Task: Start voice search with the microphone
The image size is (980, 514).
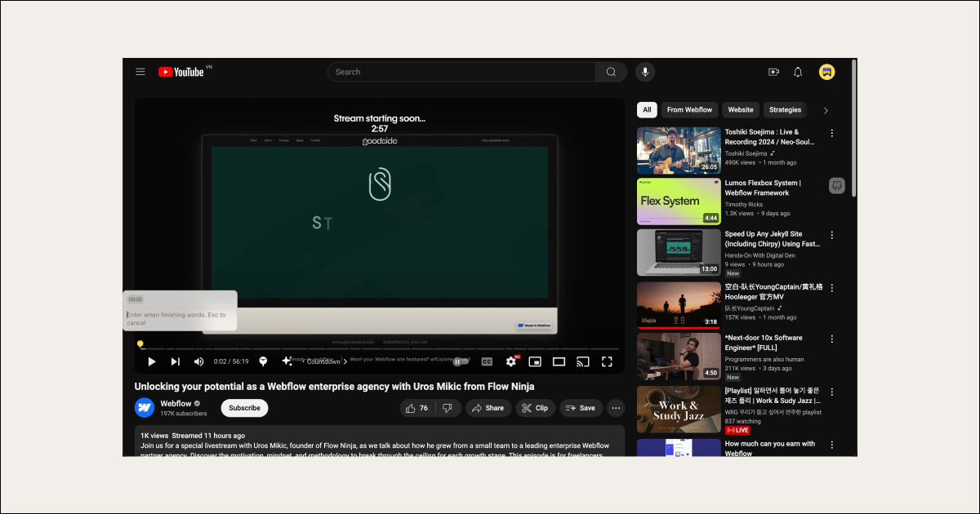Action: (x=645, y=72)
